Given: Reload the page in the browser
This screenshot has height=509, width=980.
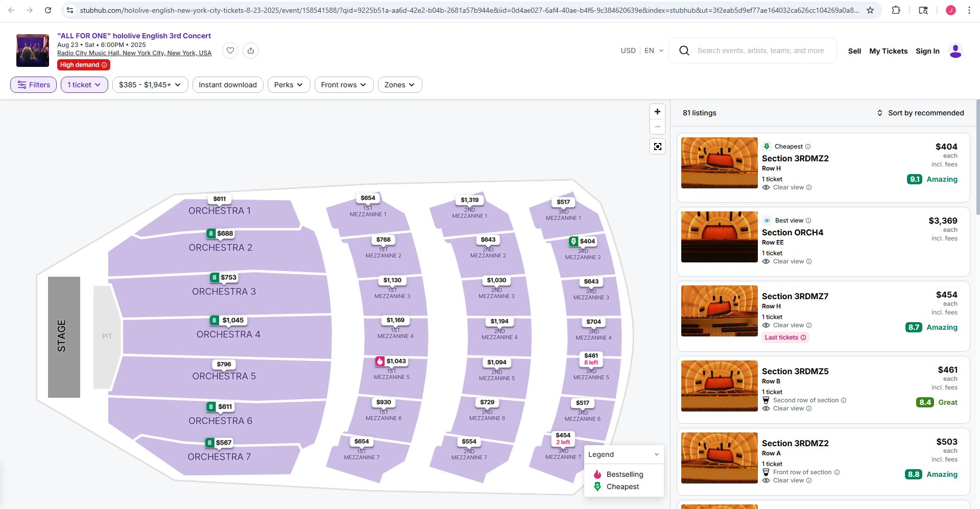Looking at the screenshot, I should coord(47,10).
